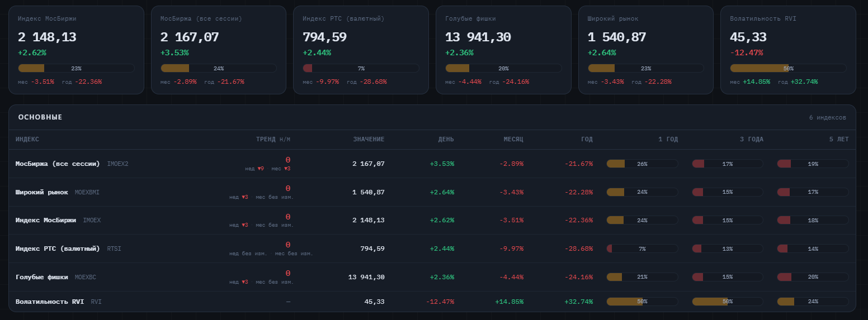Click the year change -22.36% in IMOEX table row
Viewport: 868px width, 320px height.
click(578, 220)
